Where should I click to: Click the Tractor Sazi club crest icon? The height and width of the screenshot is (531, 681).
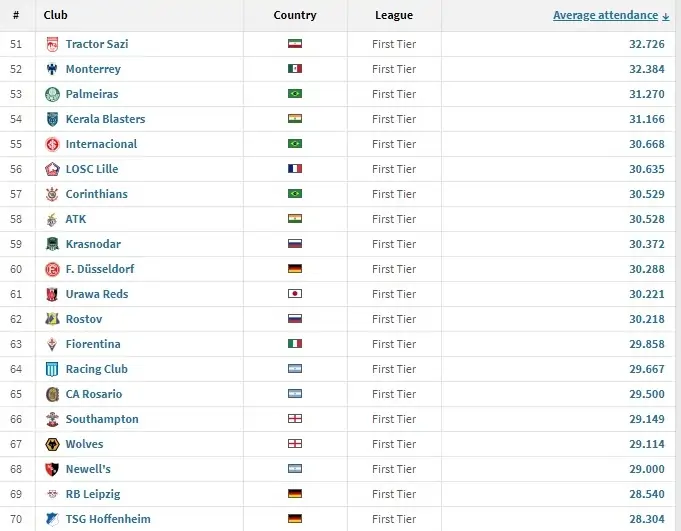pyautogui.click(x=52, y=44)
